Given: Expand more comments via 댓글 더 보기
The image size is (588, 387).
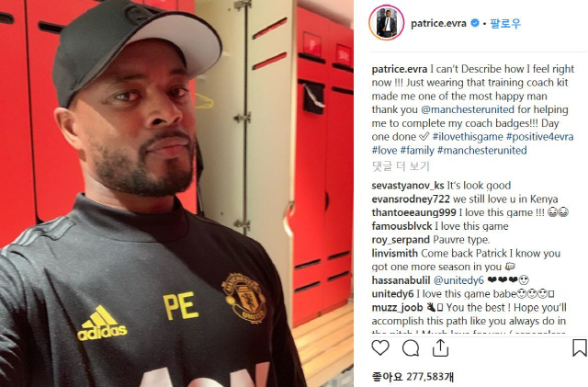Looking at the screenshot, I should [401, 165].
